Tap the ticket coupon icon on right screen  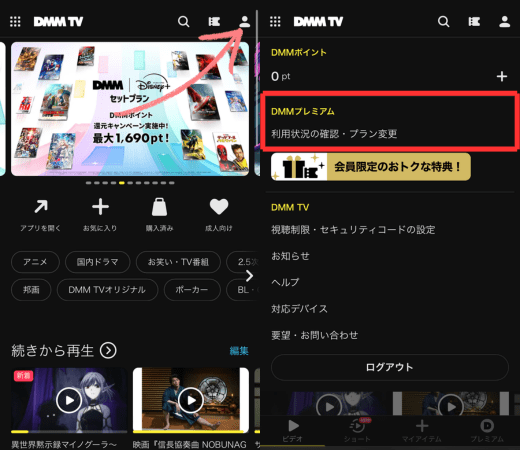click(474, 22)
